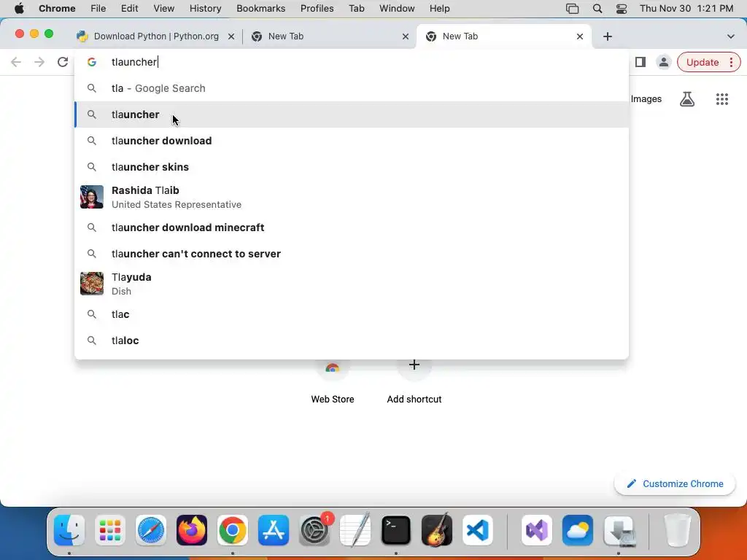The height and width of the screenshot is (560, 747).
Task: Open the File menu
Action: [98, 9]
